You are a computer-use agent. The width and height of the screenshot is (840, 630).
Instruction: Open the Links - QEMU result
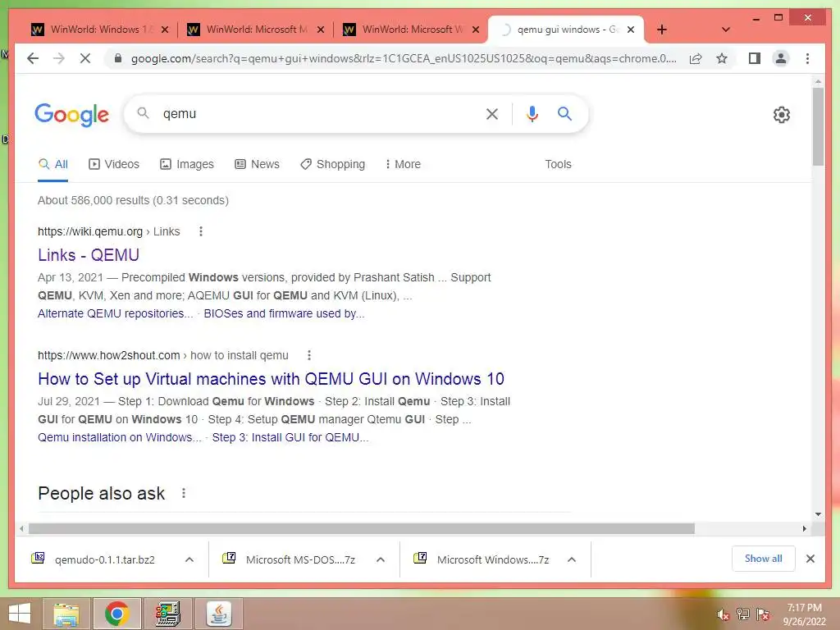point(89,255)
